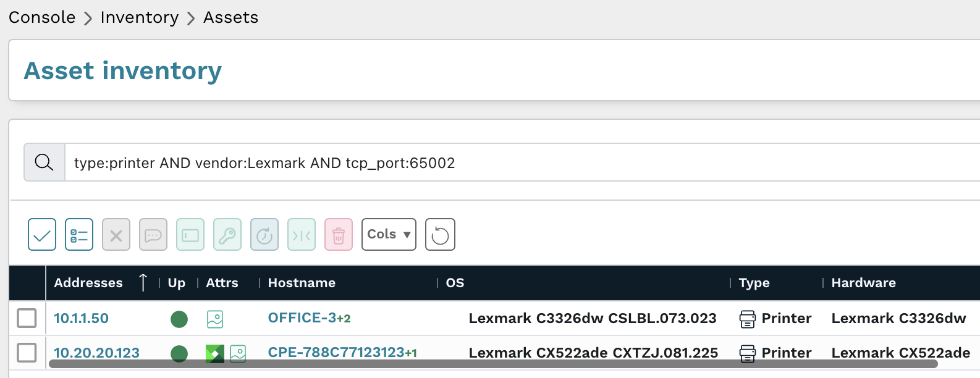Clear selection using the X icon

pyautogui.click(x=116, y=234)
